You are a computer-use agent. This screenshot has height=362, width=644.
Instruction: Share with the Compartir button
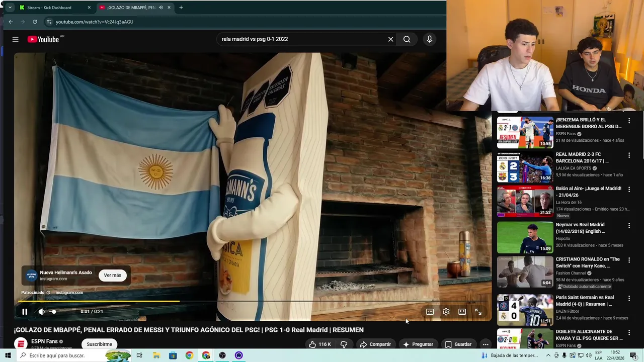[375, 344]
